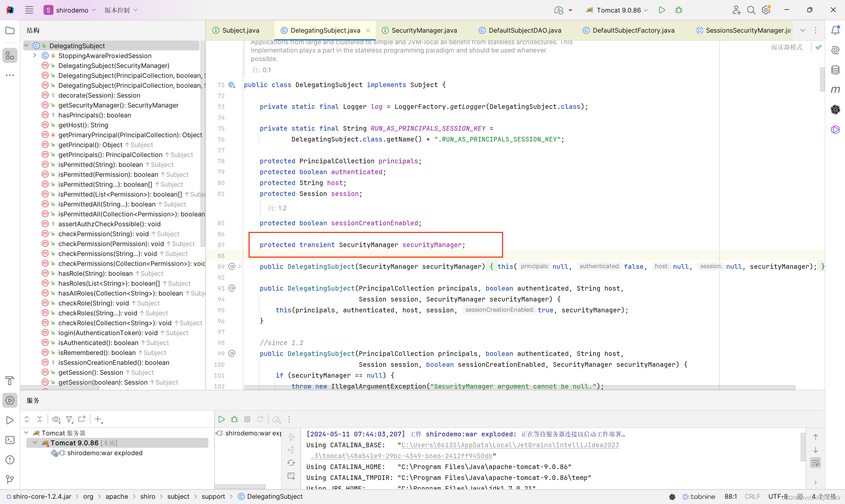This screenshot has height=504, width=845.
Task: Open the tabnine status bar widget
Action: pyautogui.click(x=698, y=496)
